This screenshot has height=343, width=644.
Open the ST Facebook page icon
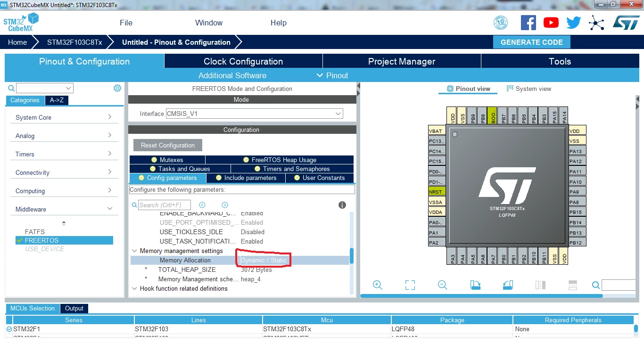click(528, 23)
